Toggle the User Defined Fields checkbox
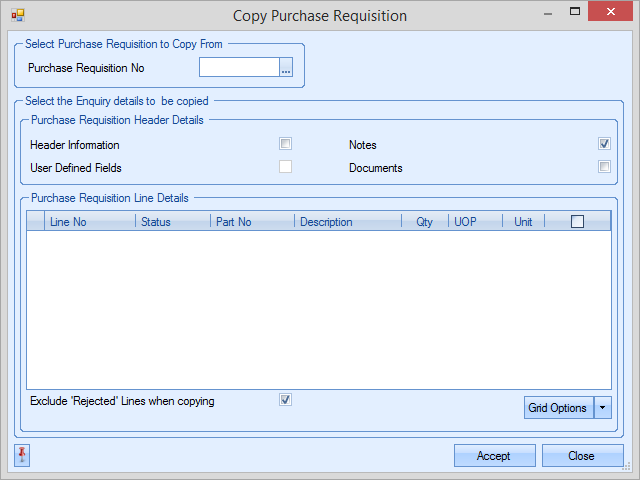Image resolution: width=640 pixels, height=480 pixels. click(286, 167)
